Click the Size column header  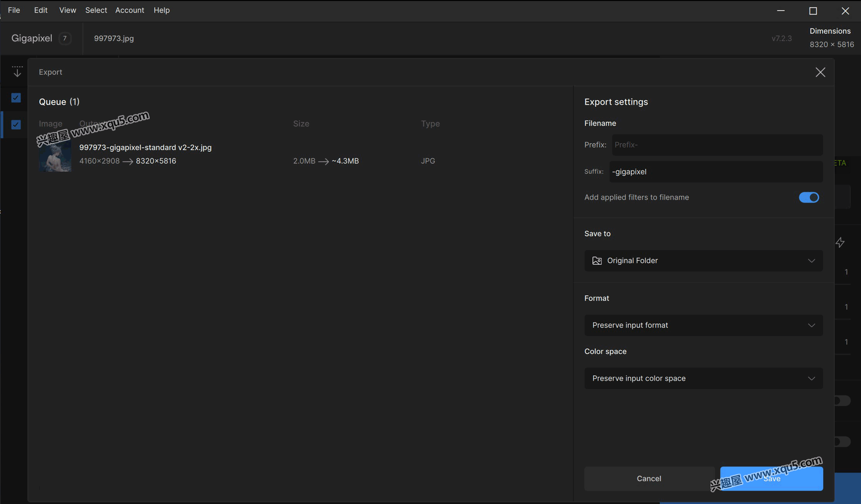[x=301, y=124]
